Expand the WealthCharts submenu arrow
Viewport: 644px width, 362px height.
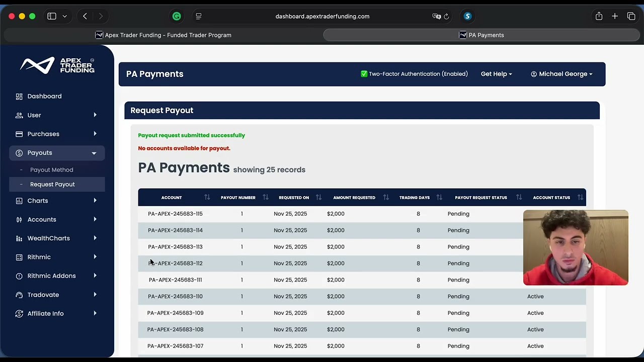click(x=95, y=238)
